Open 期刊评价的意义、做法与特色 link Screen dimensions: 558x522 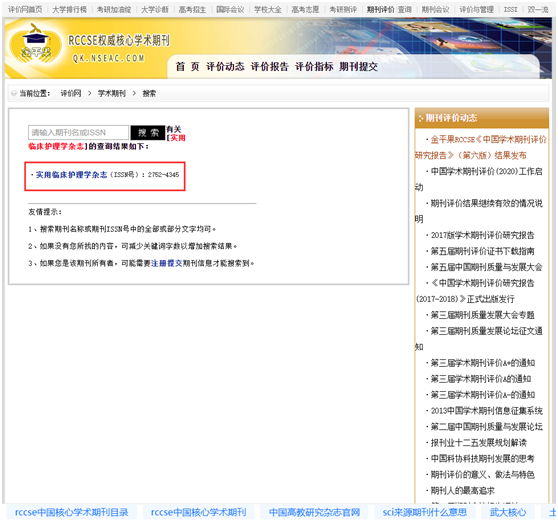483,475
